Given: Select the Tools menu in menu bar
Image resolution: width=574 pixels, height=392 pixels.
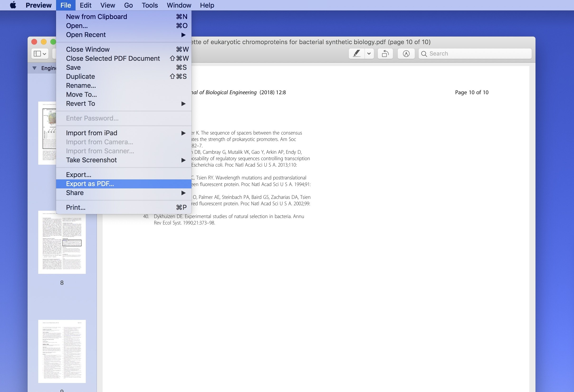Looking at the screenshot, I should (x=150, y=5).
